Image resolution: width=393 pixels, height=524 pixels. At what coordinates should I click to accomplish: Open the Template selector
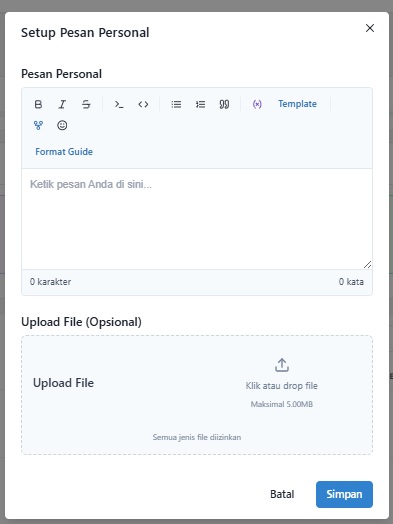pos(297,104)
